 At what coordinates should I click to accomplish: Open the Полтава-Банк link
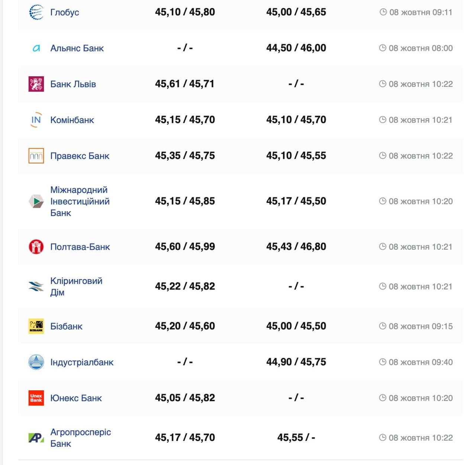point(80,247)
